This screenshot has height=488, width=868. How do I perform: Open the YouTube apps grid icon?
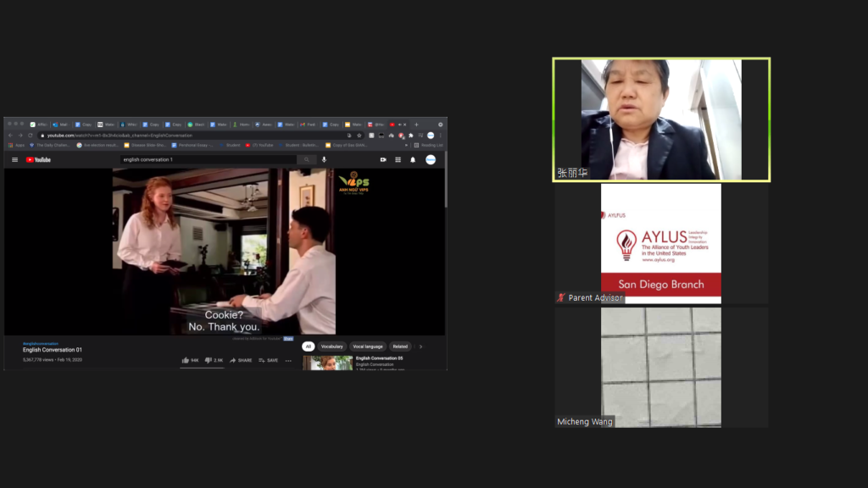point(398,160)
